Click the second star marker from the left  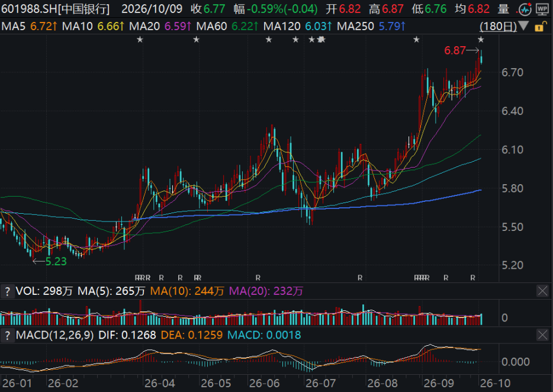coord(197,40)
